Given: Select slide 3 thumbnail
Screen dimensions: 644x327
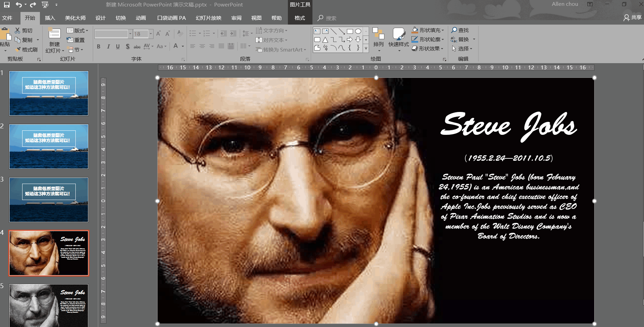Looking at the screenshot, I should [x=49, y=200].
